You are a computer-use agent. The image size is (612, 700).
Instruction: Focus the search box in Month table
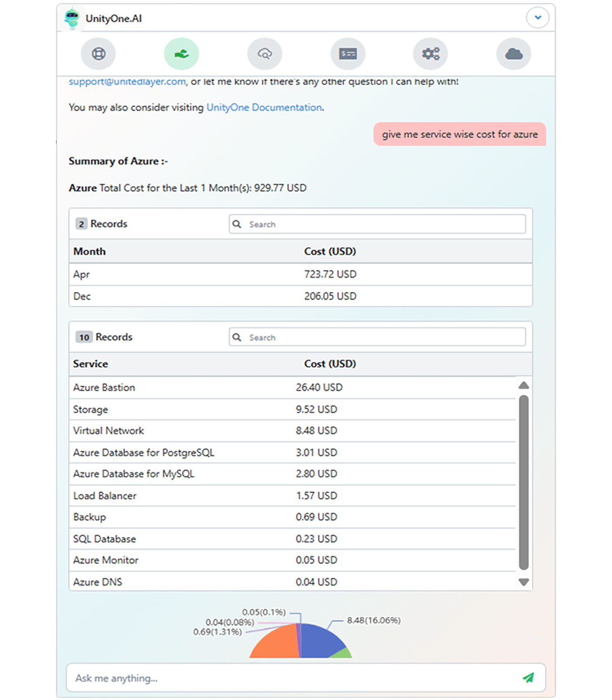[377, 224]
